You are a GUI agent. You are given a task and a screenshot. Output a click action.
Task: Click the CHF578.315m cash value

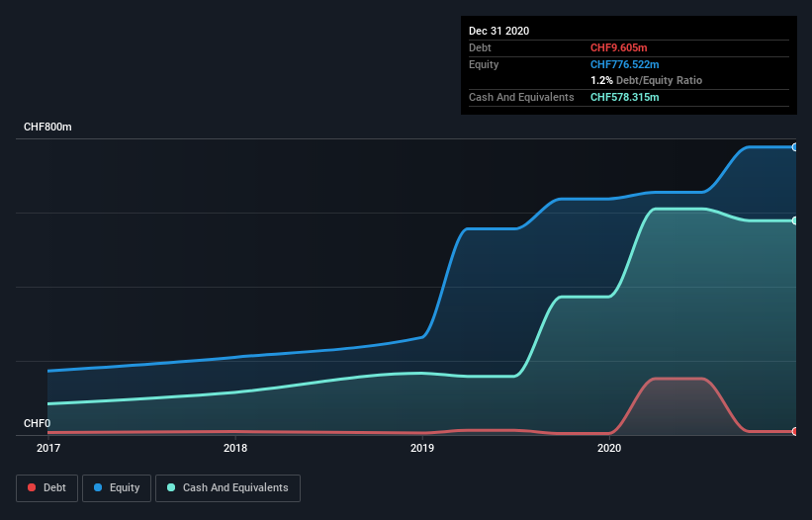(624, 97)
